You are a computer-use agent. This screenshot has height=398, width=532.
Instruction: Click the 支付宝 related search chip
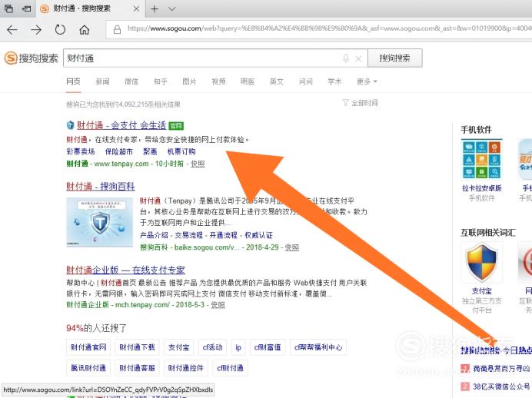pyautogui.click(x=179, y=347)
